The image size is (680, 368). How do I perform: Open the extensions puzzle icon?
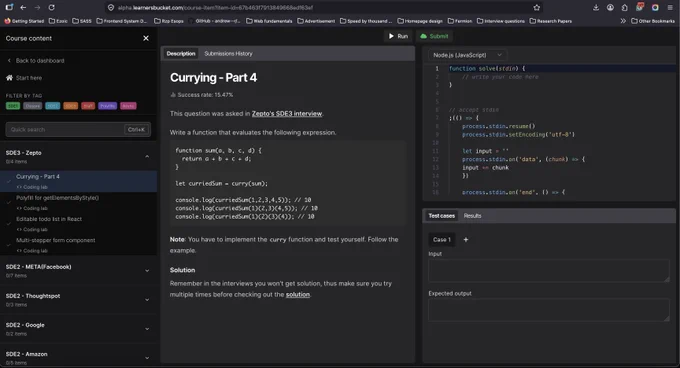(x=624, y=7)
